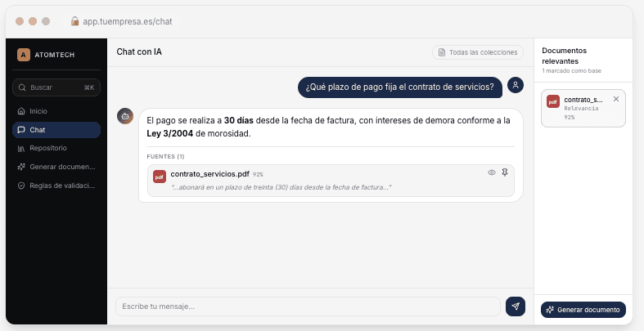644x331 pixels.
Task: Click the user avatar icon beside the question
Action: pos(516,85)
